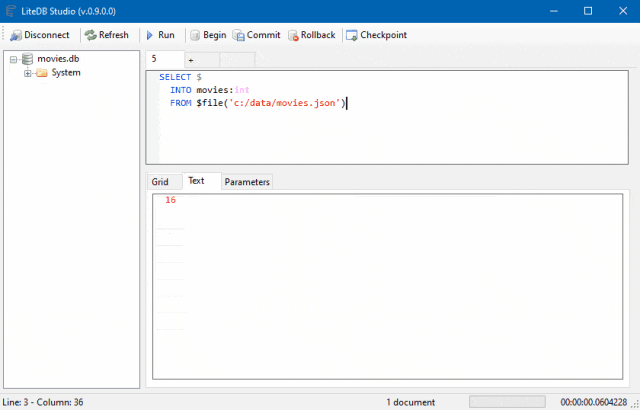
Task: Expand the System folder node
Action: pos(28,72)
